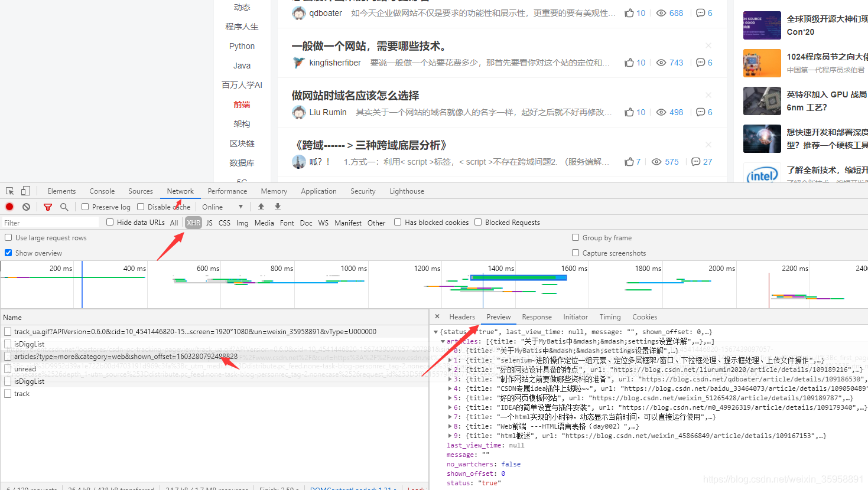
Task: Select the 前端 category in sidebar
Action: tap(242, 104)
